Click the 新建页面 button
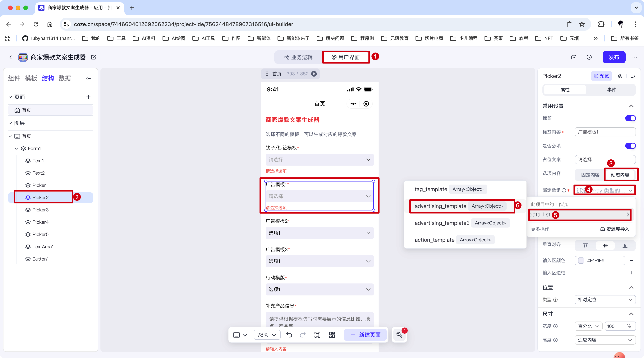644x358 pixels. (x=366, y=335)
